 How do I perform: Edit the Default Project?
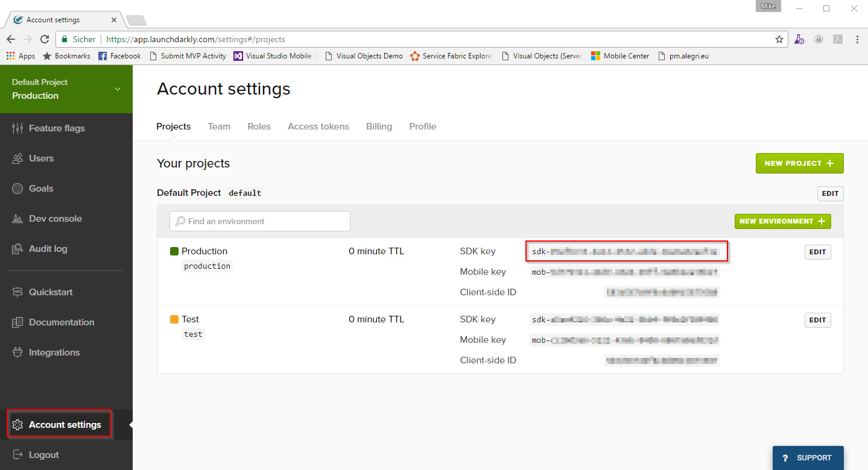point(830,193)
